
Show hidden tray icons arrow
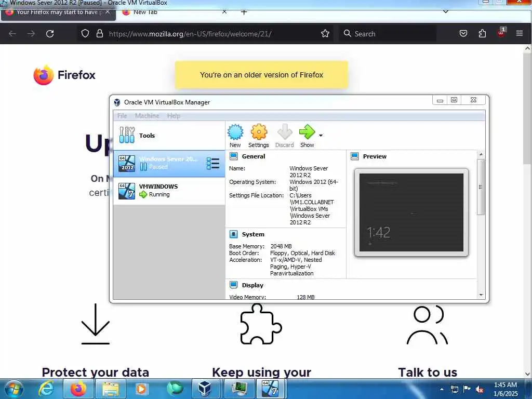[x=442, y=390]
